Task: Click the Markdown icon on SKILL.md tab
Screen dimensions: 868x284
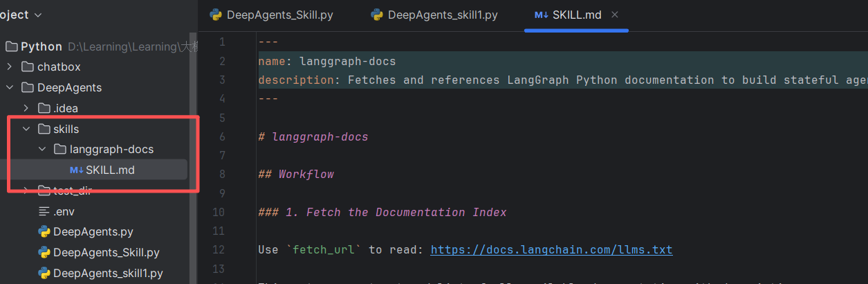Action: pos(541,15)
